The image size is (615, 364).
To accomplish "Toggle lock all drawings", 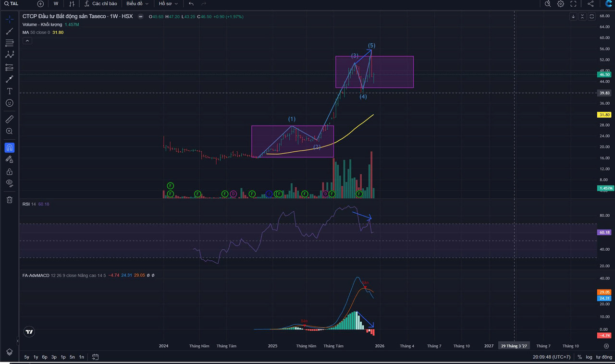I will [9, 171].
